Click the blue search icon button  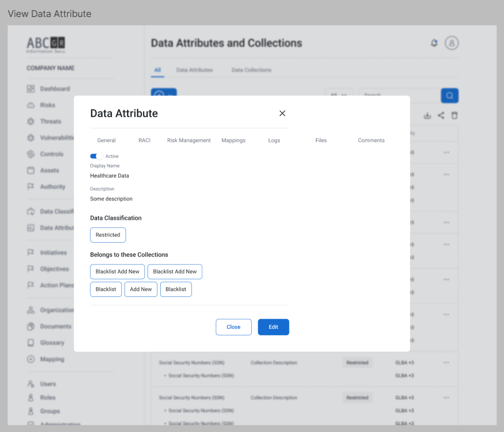click(450, 96)
